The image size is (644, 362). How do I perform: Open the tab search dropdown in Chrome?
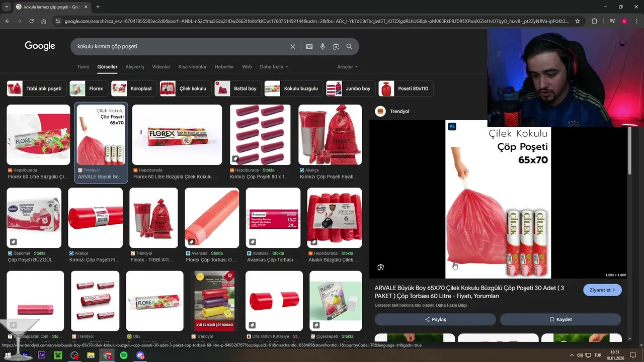[x=7, y=7]
